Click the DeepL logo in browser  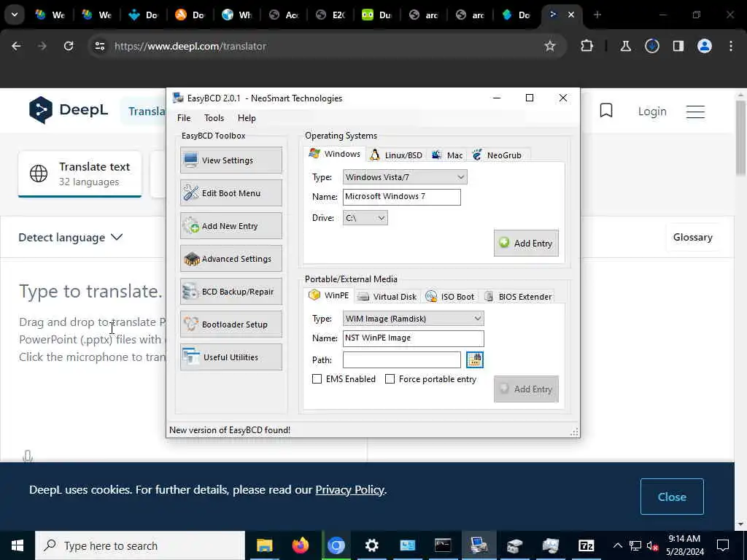68,110
